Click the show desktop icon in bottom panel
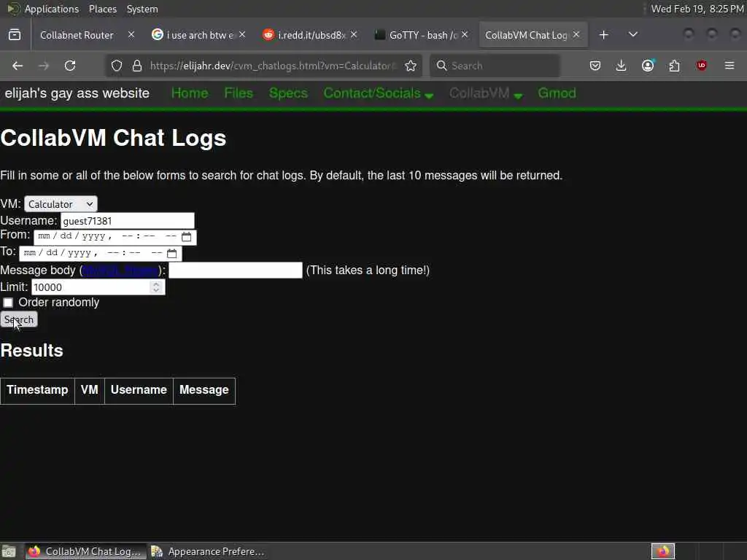Screen dimensions: 747x560 pos(9,551)
